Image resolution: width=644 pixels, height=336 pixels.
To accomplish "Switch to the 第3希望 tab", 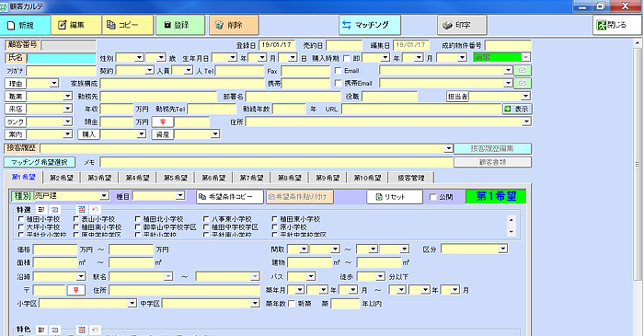I will coord(99,178).
